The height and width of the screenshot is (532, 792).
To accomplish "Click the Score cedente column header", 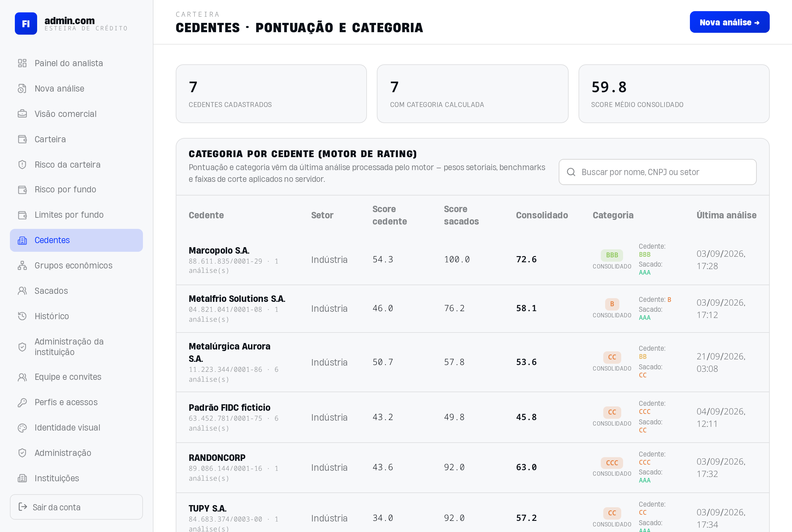I will (390, 215).
